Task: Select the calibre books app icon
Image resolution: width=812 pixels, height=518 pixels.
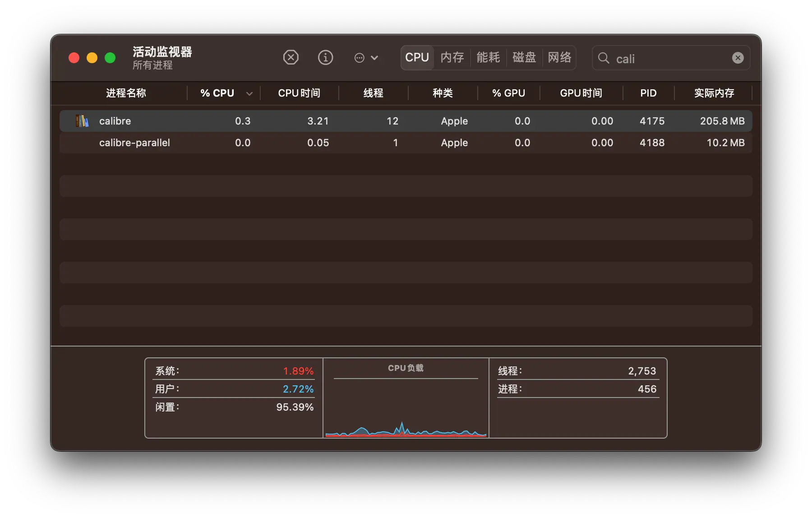Action: (x=82, y=121)
